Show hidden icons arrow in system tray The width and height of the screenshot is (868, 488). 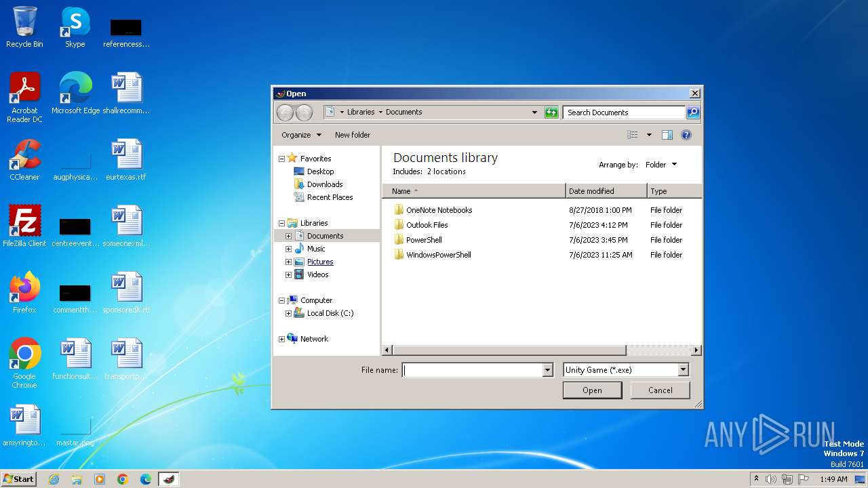(x=756, y=479)
